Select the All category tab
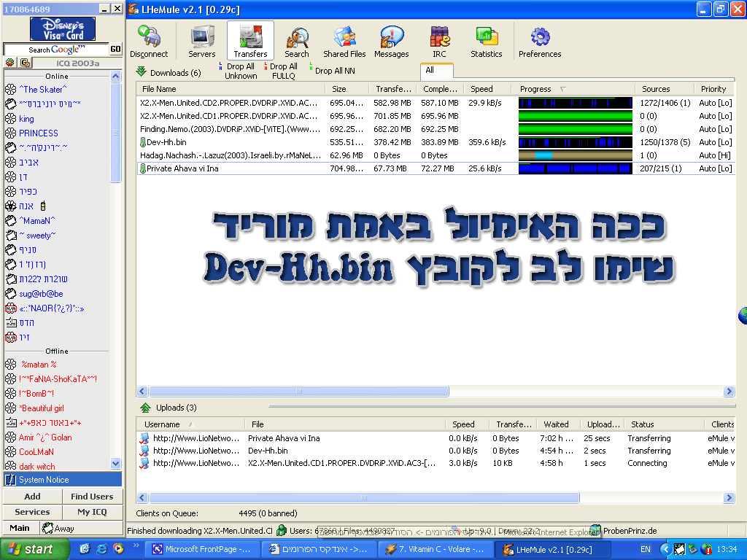747x560 pixels. pos(436,71)
